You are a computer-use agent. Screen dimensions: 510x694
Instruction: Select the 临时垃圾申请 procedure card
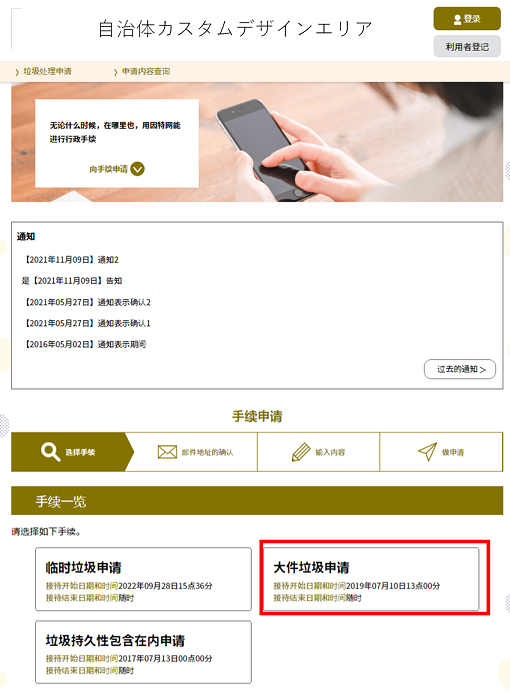143,579
